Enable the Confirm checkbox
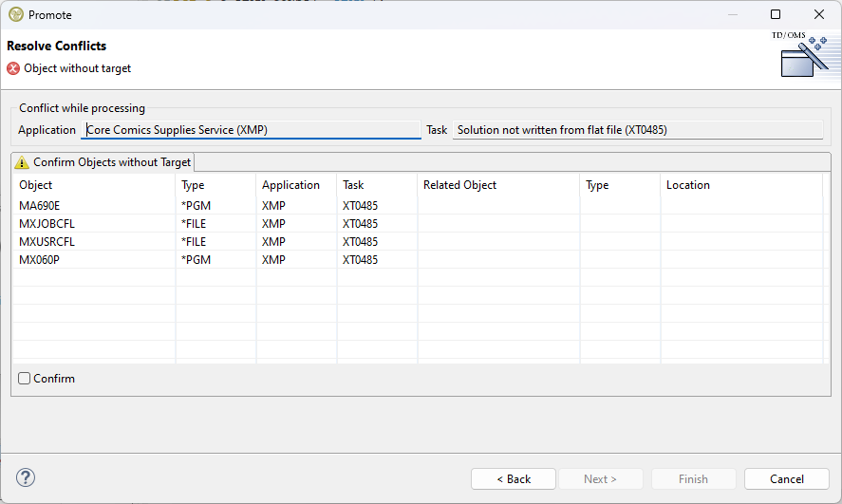 pyautogui.click(x=25, y=379)
